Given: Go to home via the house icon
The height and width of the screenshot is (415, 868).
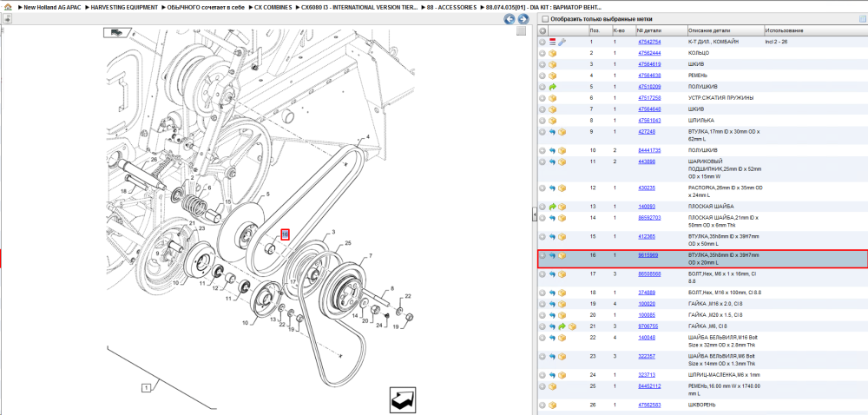Looking at the screenshot, I should [x=8, y=7].
